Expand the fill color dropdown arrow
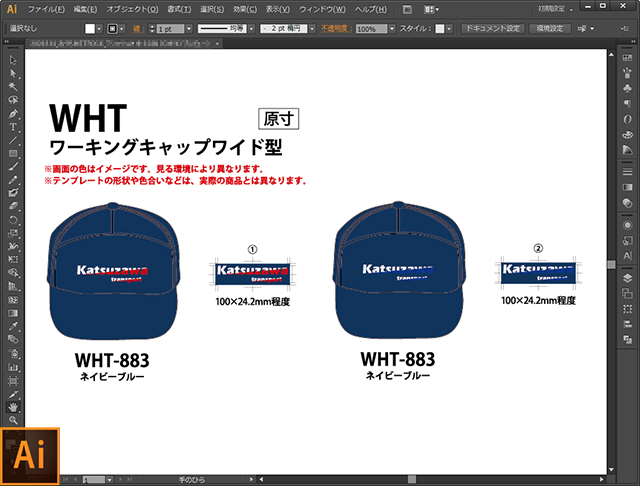 [99, 29]
